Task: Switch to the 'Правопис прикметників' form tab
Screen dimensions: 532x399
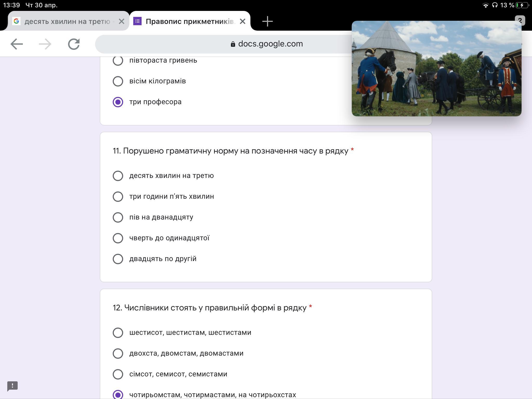Action: click(190, 21)
